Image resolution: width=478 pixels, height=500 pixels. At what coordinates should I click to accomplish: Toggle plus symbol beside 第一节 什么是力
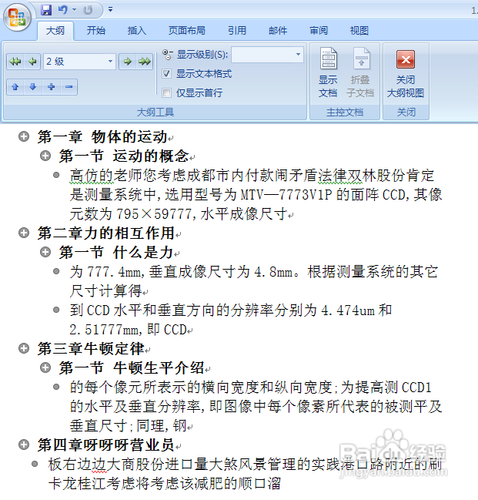click(45, 252)
